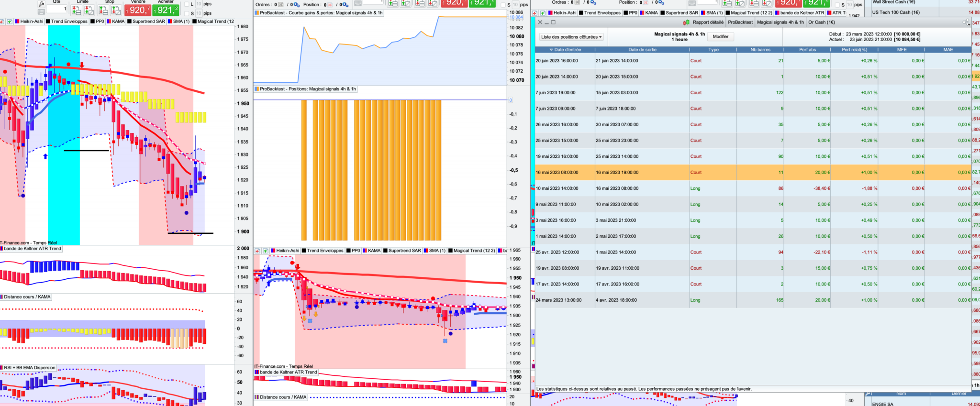
Task: Click the keyboard icon beside Qte in the left chart
Action: (42, 11)
